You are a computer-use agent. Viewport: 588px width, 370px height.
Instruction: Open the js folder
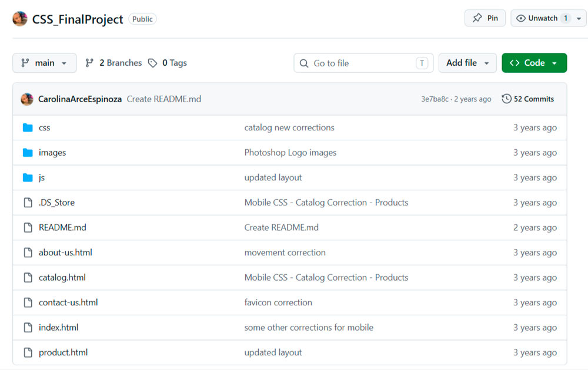[42, 177]
